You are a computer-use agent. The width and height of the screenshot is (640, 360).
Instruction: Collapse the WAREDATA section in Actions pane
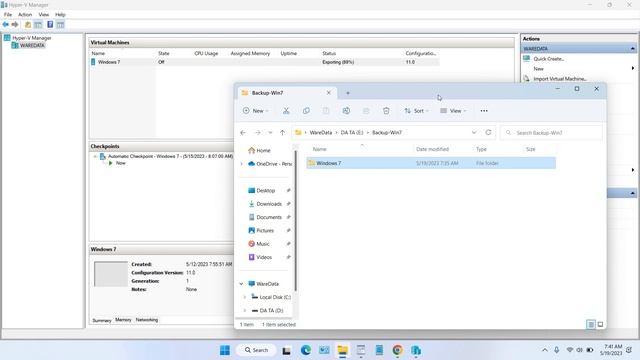[632, 49]
